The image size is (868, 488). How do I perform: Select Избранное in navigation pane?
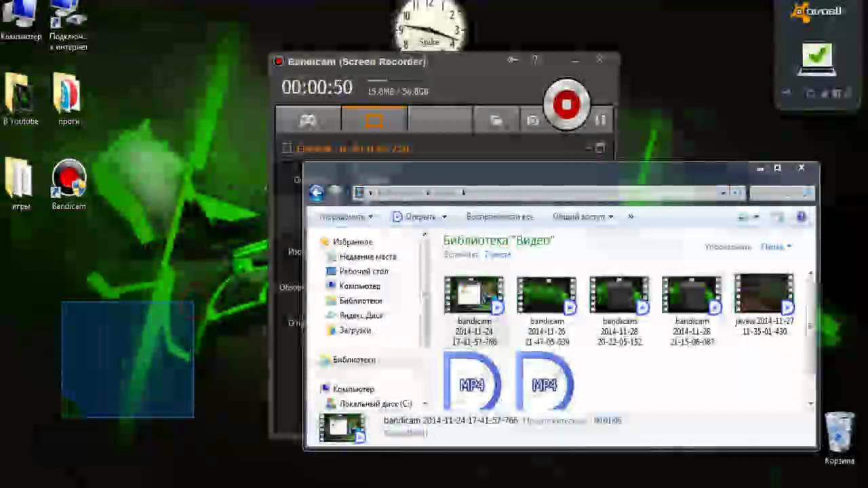tap(352, 242)
